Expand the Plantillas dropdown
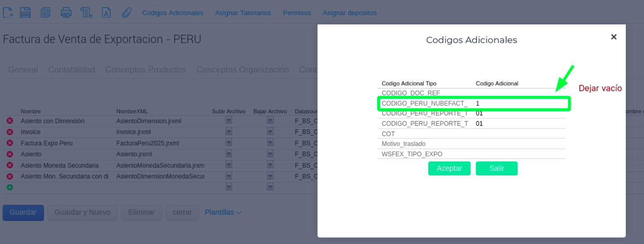644x244 pixels. pos(223,212)
